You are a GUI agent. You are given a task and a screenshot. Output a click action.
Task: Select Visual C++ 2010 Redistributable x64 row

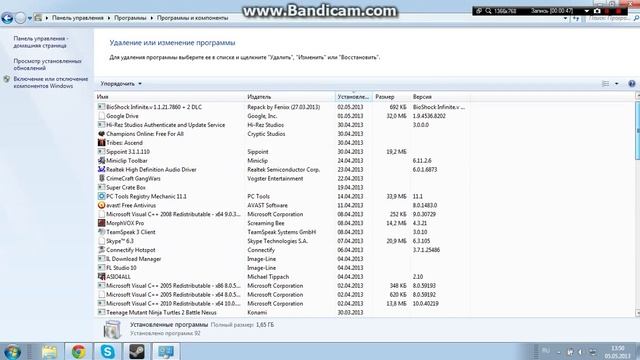point(282,304)
